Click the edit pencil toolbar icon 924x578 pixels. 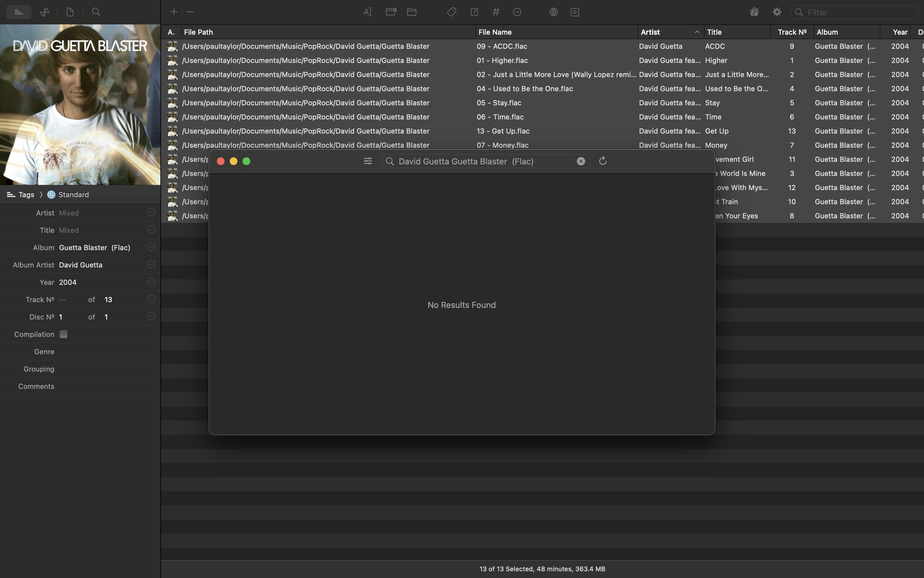pyautogui.click(x=474, y=12)
